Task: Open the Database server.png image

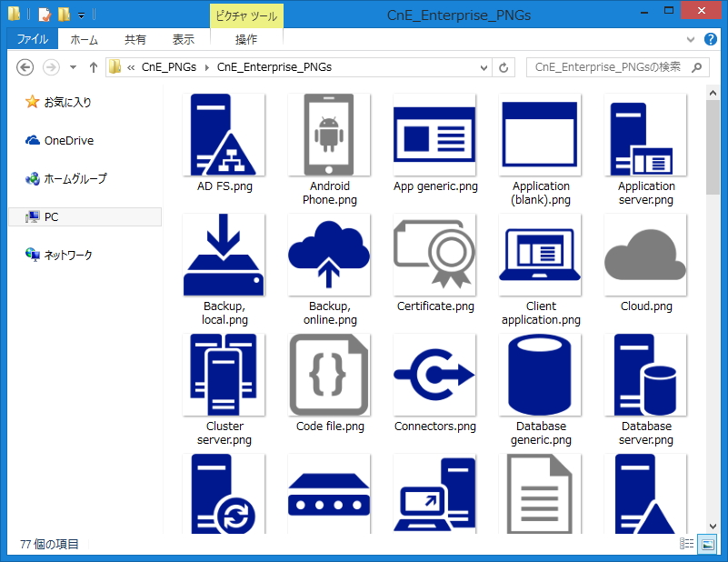Action: tap(645, 375)
